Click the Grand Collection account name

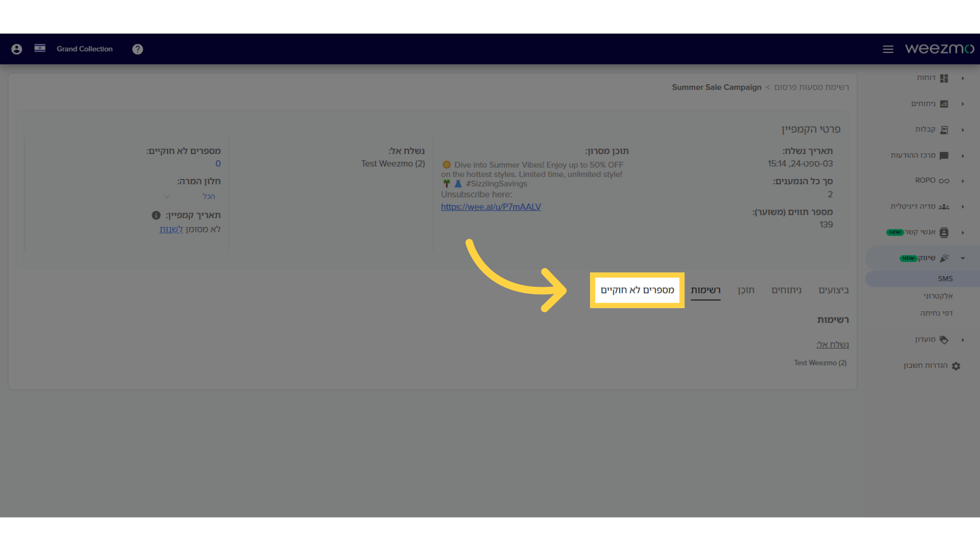[x=85, y=49]
